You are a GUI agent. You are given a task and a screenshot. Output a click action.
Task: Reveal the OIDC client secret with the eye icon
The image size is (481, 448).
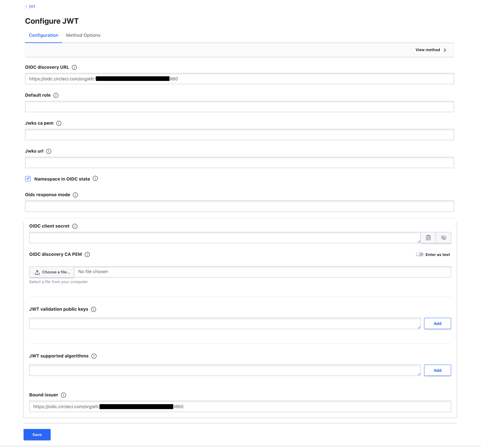pyautogui.click(x=443, y=238)
